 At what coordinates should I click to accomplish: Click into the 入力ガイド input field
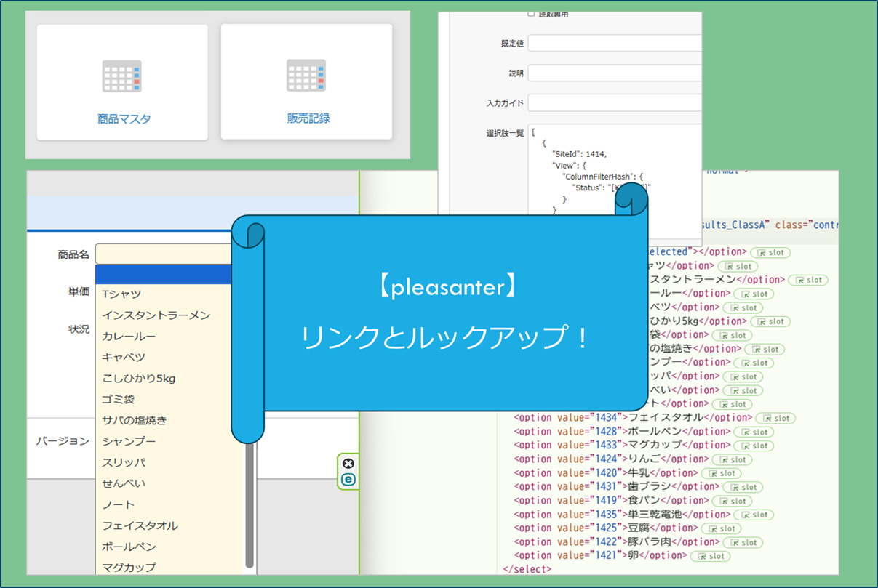pos(615,102)
